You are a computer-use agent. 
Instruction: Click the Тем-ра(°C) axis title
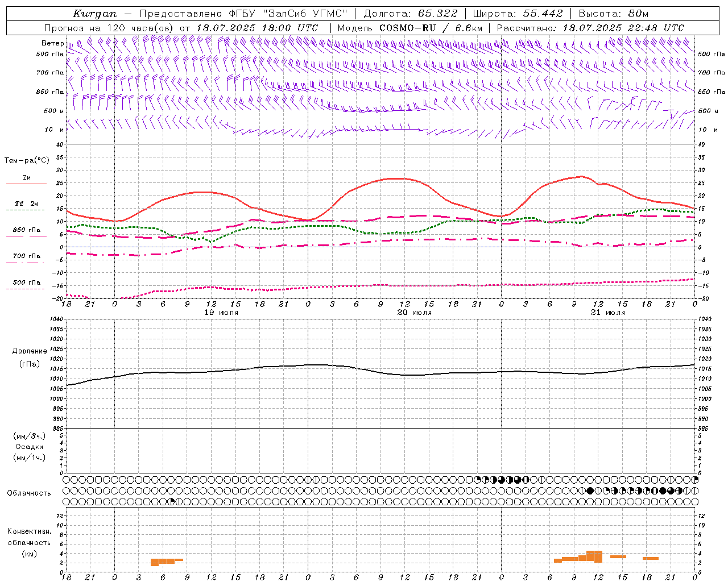tap(27, 161)
